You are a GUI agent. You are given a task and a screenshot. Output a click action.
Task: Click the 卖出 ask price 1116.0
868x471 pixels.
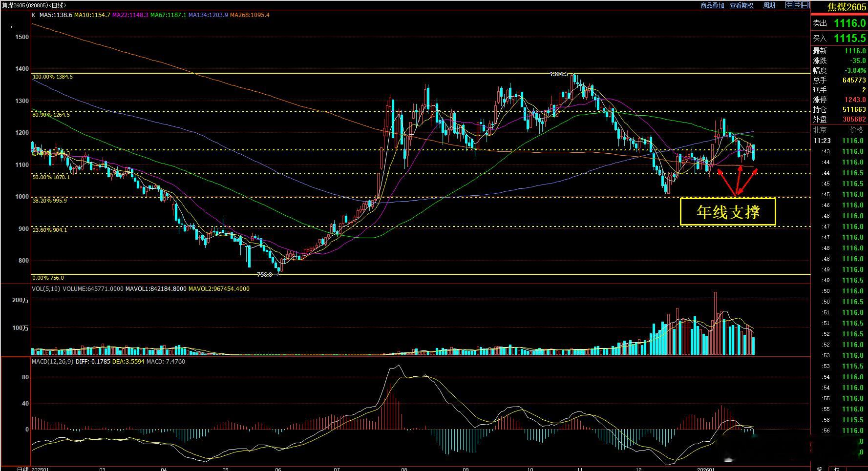[x=849, y=23]
